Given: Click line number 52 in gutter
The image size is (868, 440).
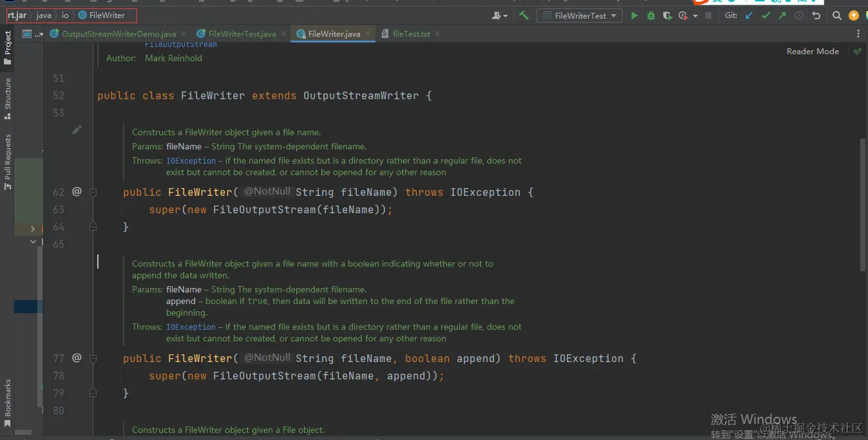Looking at the screenshot, I should (x=59, y=95).
